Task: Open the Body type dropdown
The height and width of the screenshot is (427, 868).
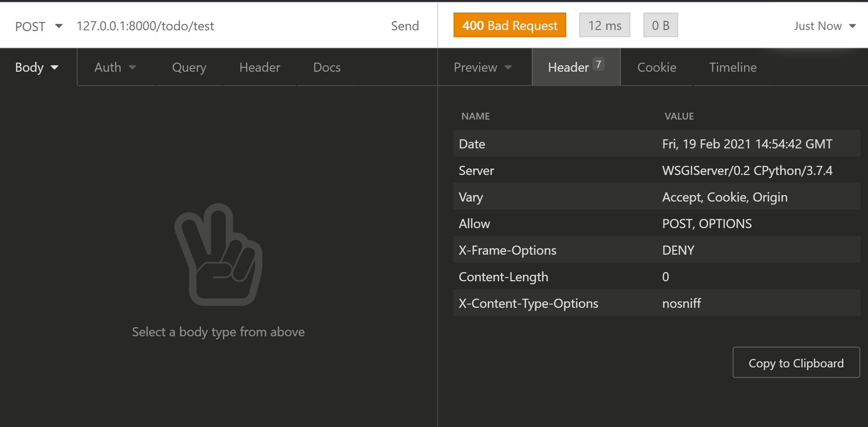Action: point(37,68)
